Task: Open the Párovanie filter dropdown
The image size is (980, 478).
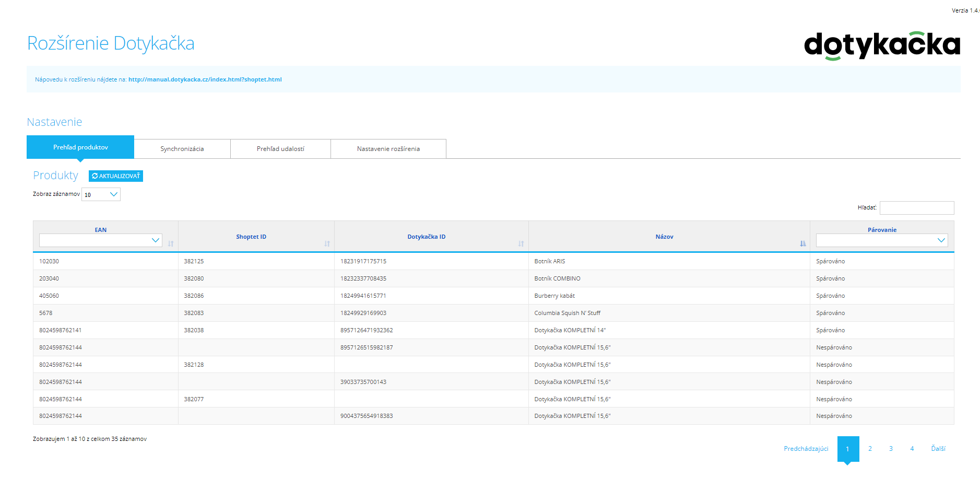Action: 882,240
